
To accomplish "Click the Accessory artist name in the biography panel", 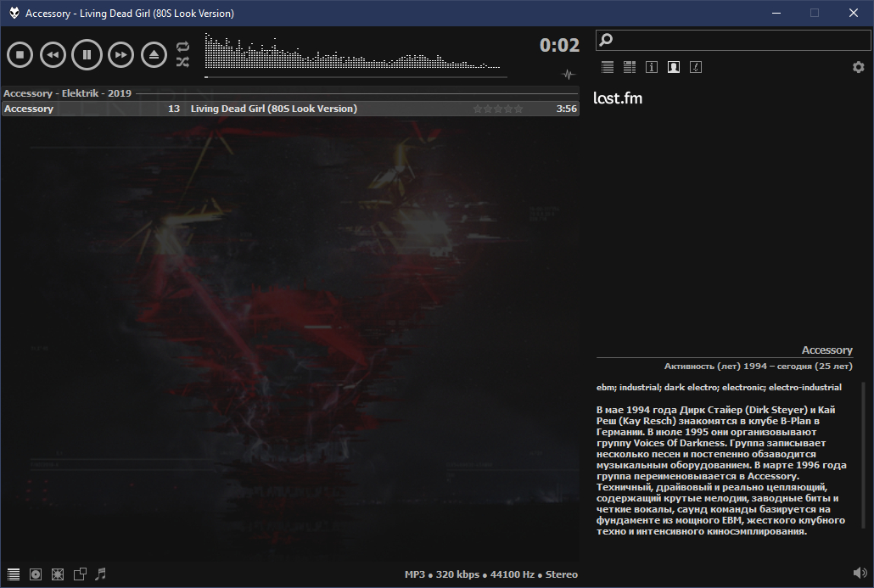I will pyautogui.click(x=826, y=350).
